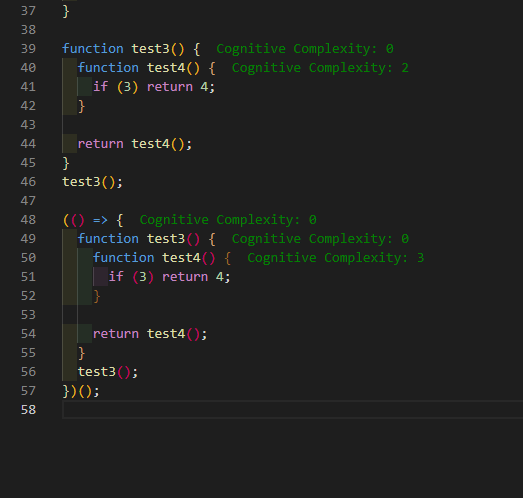523x498 pixels.
Task: Click 'Cognitive Complexity: 0' on line 48
Action: (x=228, y=220)
